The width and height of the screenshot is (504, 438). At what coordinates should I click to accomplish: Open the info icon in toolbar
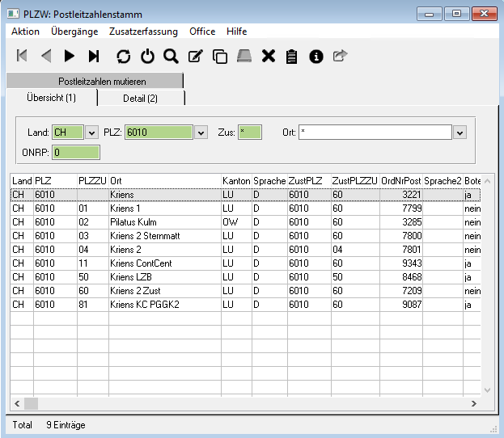coord(316,56)
